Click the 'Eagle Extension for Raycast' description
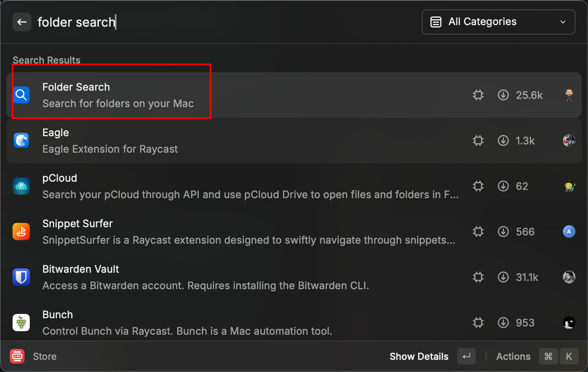 coord(110,149)
